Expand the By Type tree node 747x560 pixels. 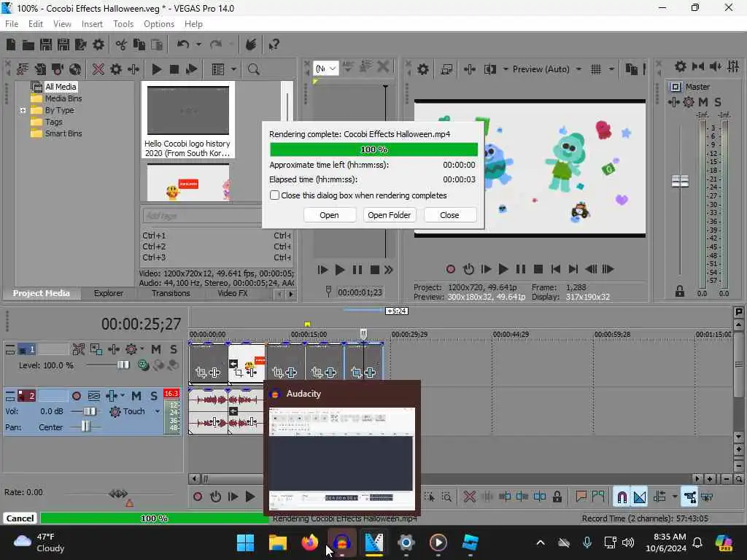point(23,110)
